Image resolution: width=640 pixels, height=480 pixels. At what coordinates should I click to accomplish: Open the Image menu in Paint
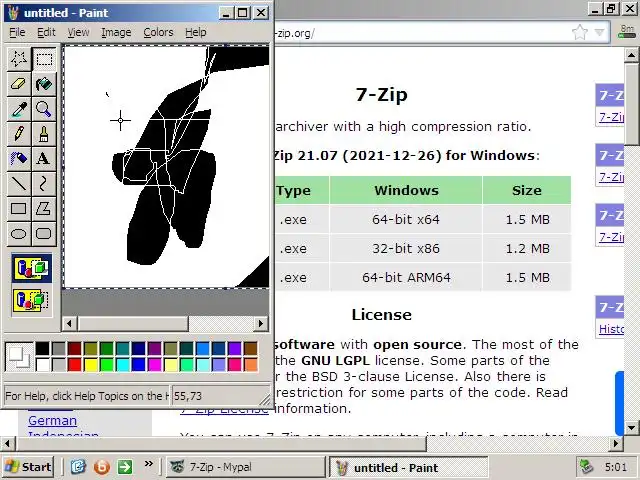click(x=116, y=32)
